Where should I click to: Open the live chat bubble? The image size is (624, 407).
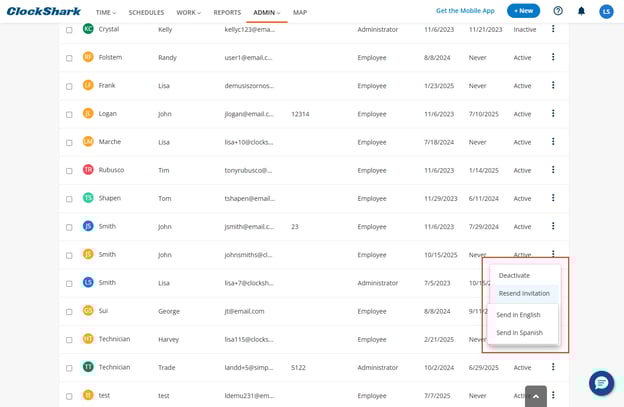[x=601, y=383]
